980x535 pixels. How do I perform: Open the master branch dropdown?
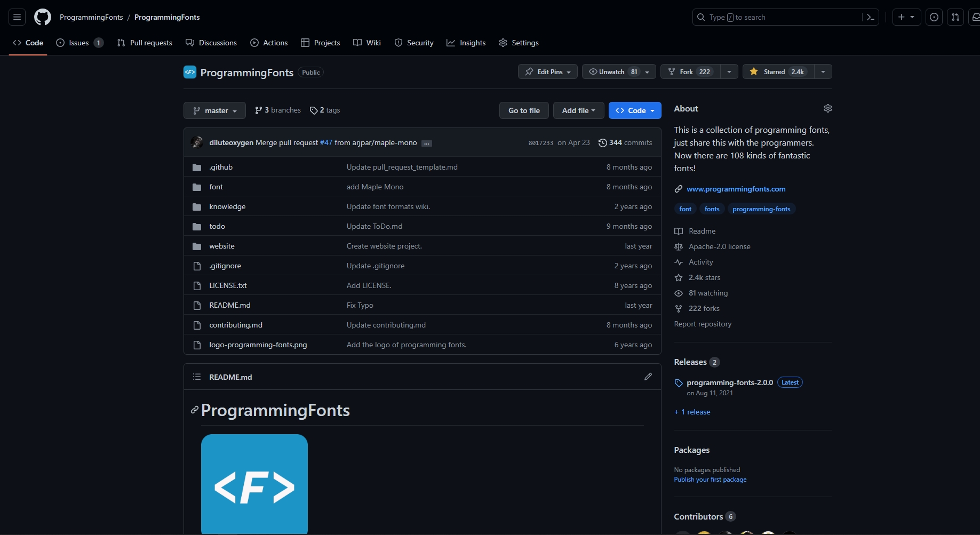pyautogui.click(x=214, y=110)
